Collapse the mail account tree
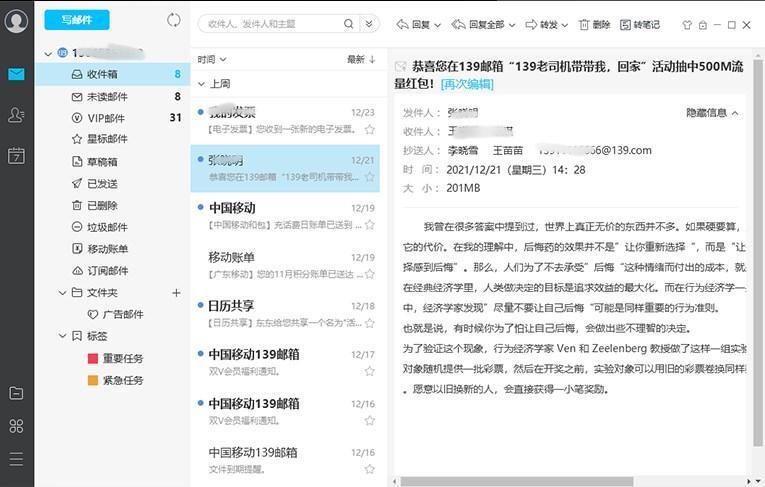Image resolution: width=765 pixels, height=487 pixels. 48,54
